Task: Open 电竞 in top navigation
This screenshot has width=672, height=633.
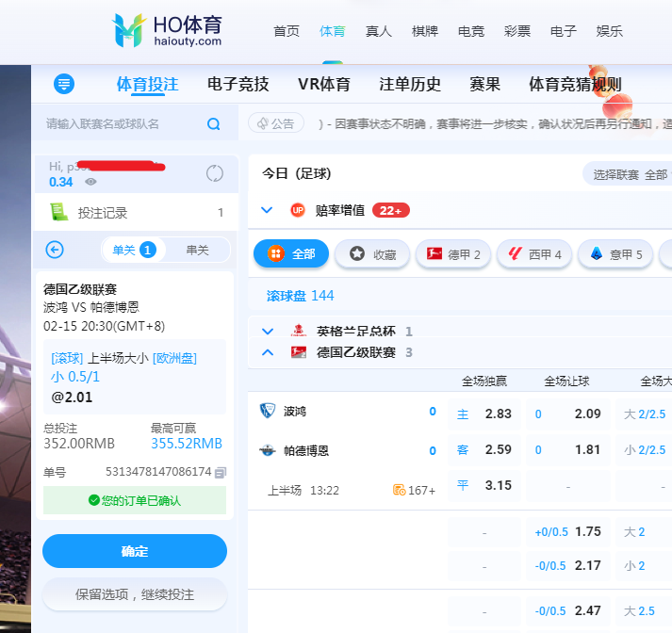Action: pyautogui.click(x=470, y=31)
